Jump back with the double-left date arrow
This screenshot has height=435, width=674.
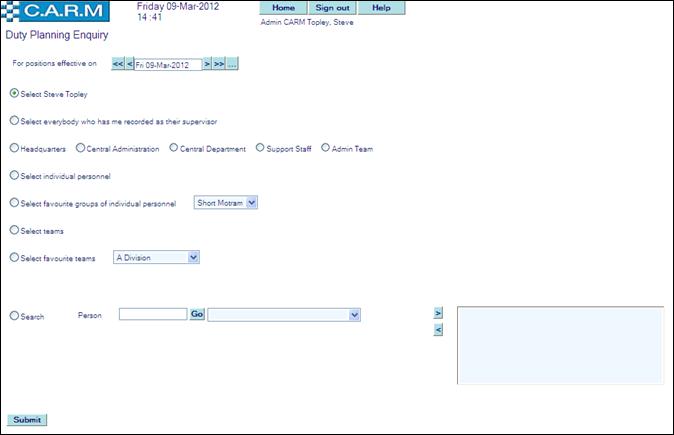click(117, 64)
